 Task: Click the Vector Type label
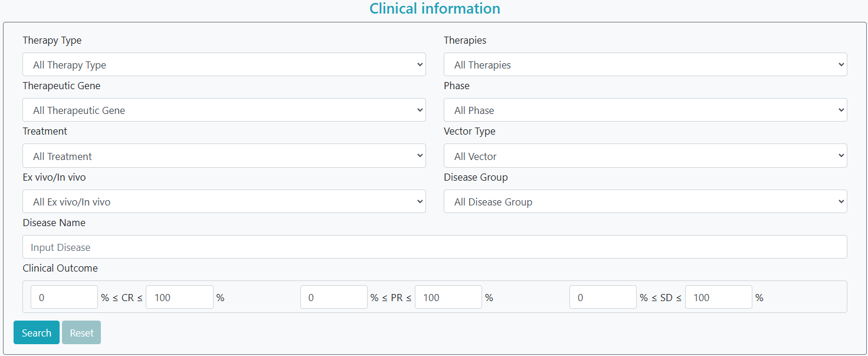(x=470, y=131)
